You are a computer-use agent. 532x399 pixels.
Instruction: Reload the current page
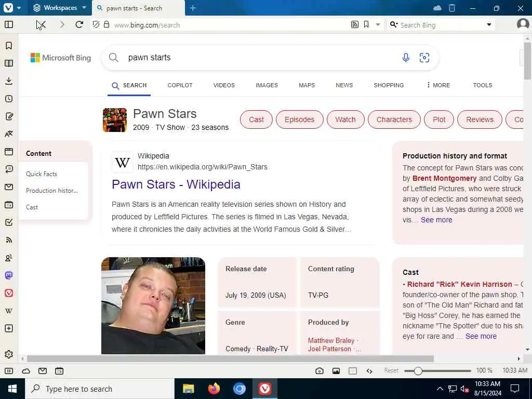(x=79, y=24)
